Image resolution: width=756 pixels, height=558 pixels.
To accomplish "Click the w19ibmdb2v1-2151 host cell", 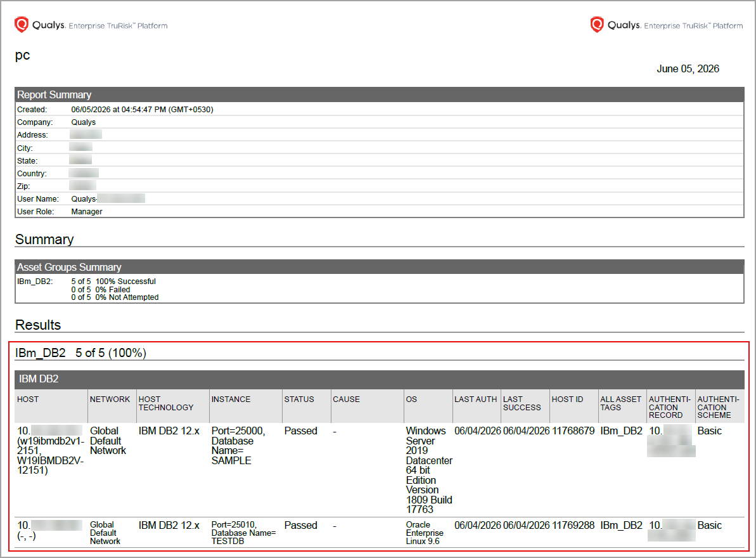I will [51, 450].
